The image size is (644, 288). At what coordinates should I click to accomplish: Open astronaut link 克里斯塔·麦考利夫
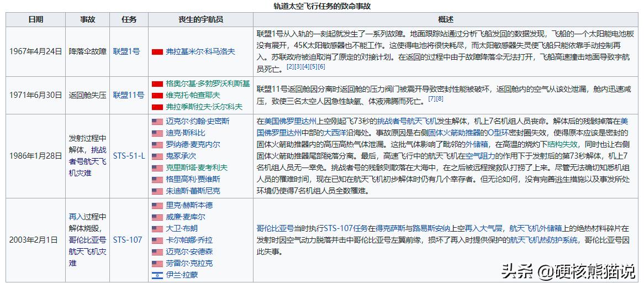(196, 168)
